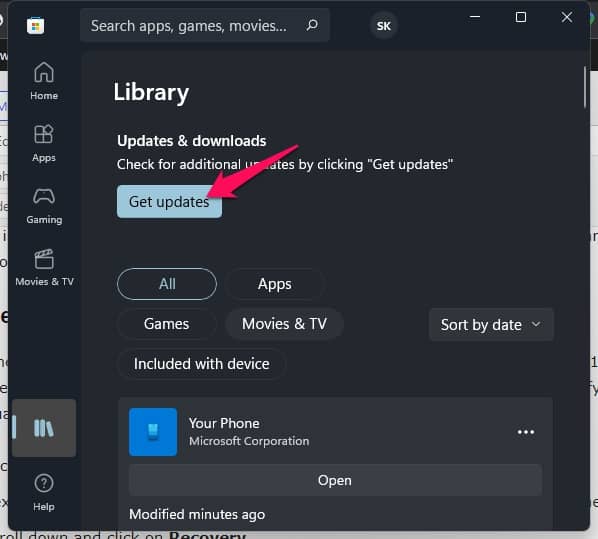Image resolution: width=598 pixels, height=539 pixels.
Task: Click the Microsoft Store logo icon
Action: pyautogui.click(x=35, y=26)
